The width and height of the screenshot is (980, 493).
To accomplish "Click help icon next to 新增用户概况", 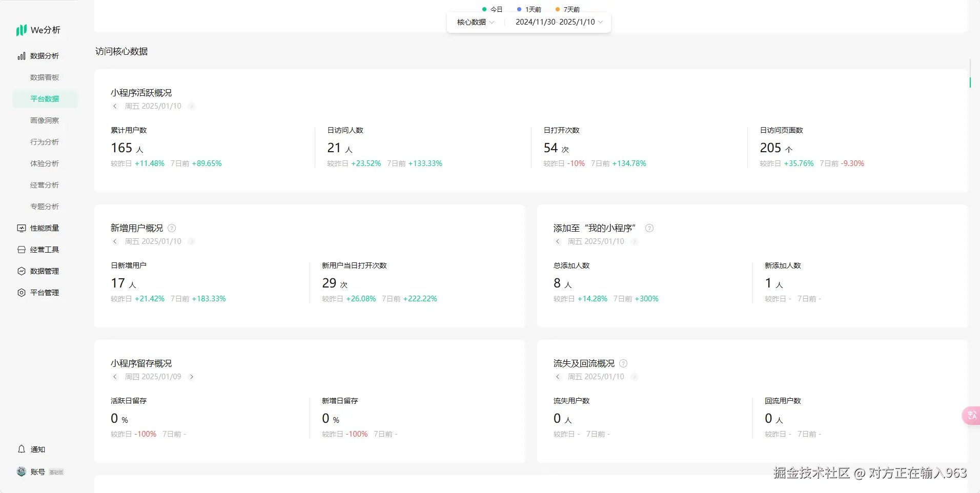I will (x=172, y=228).
